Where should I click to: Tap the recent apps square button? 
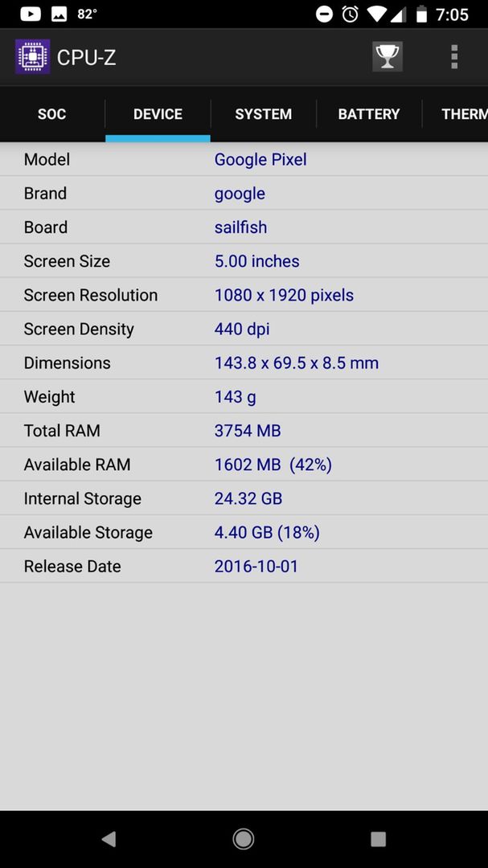[379, 839]
